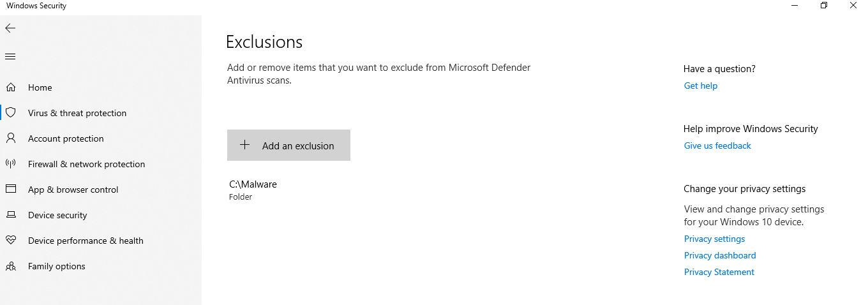This screenshot has width=868, height=305.
Task: Open Privacy Statement link
Action: coord(719,272)
